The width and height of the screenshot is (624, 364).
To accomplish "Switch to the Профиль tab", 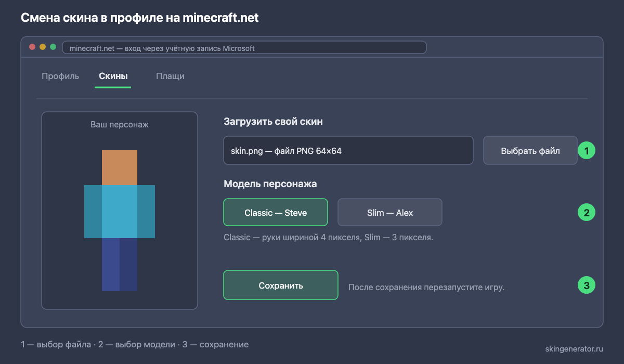I will pos(60,76).
